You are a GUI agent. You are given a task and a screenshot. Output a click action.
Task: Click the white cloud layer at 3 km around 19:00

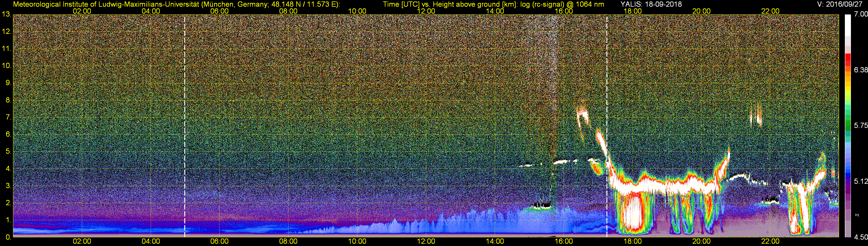pyautogui.click(x=667, y=187)
